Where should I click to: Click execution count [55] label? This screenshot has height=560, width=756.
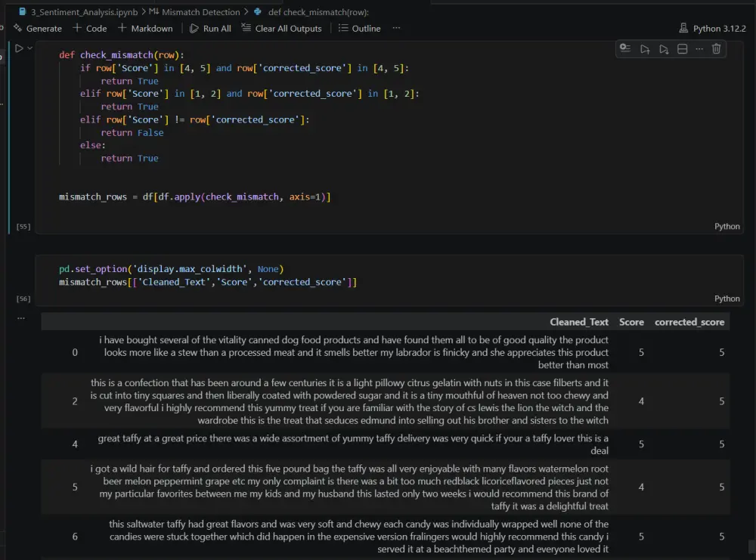(23, 227)
